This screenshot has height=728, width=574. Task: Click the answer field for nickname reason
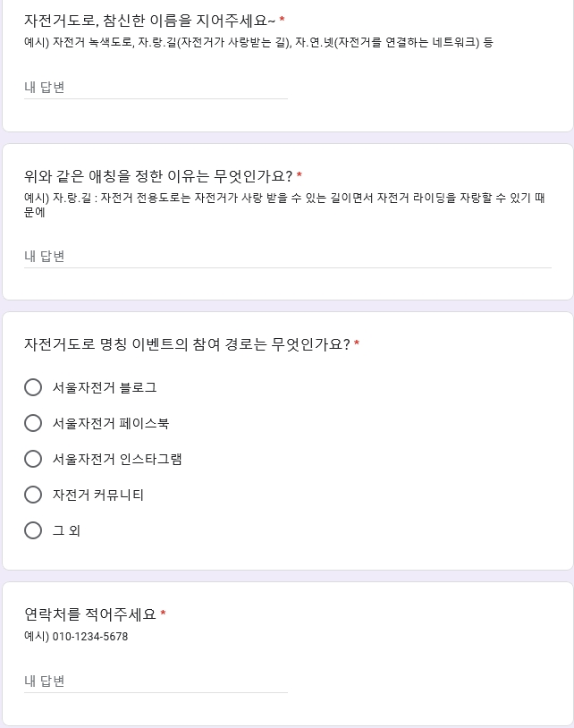288,257
